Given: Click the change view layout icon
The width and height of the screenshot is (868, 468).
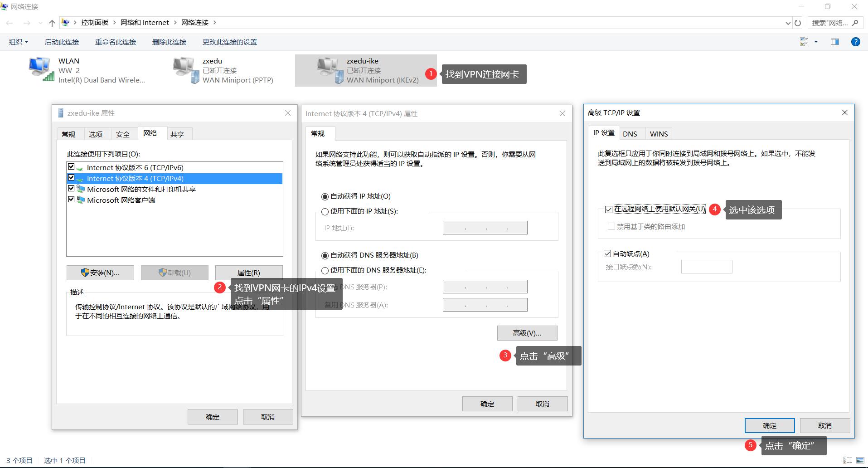Looking at the screenshot, I should pos(804,42).
